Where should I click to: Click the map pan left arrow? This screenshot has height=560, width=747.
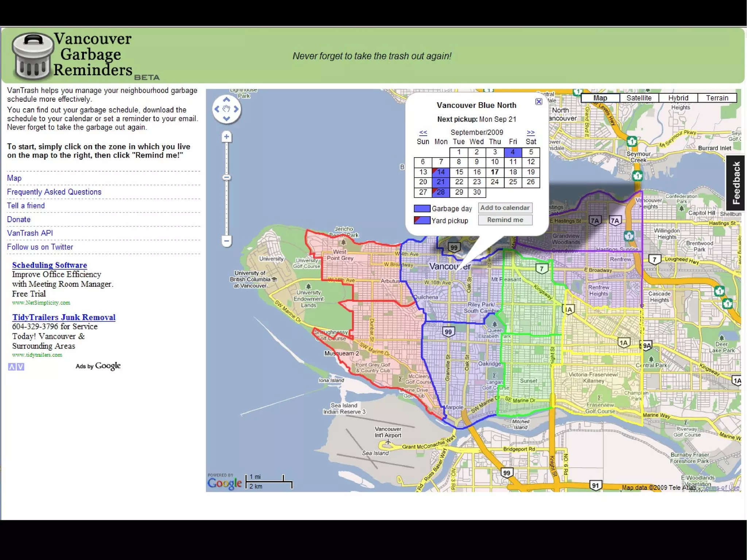(217, 109)
